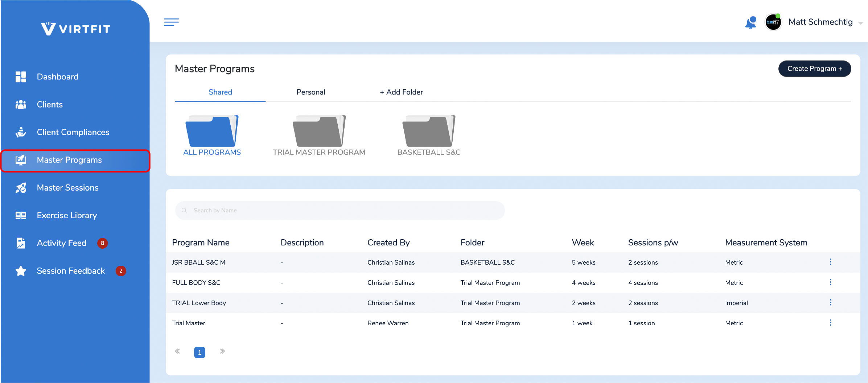Open Activity Feed page

coord(61,243)
